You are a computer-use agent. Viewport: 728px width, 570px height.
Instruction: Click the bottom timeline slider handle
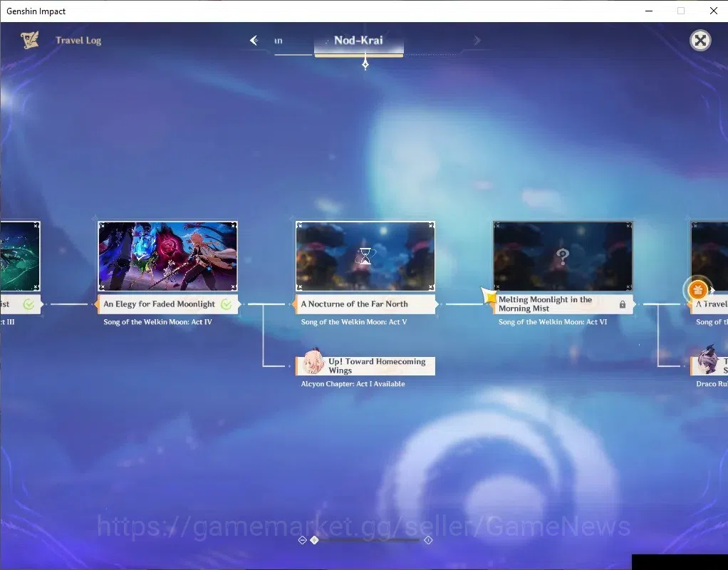[314, 540]
